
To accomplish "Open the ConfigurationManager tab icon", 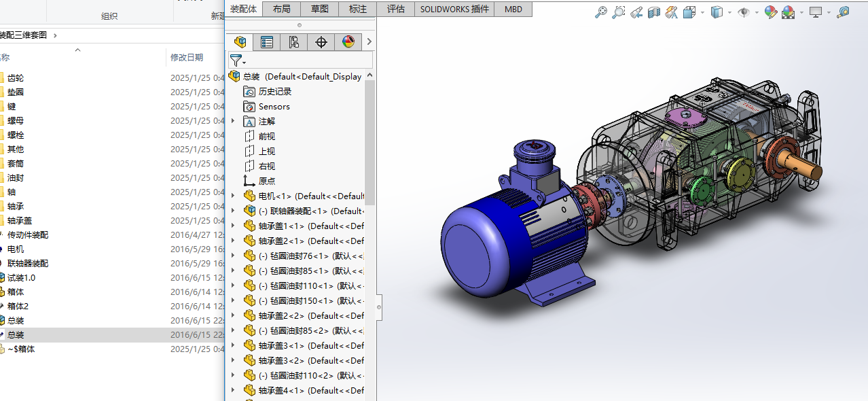I will 294,42.
